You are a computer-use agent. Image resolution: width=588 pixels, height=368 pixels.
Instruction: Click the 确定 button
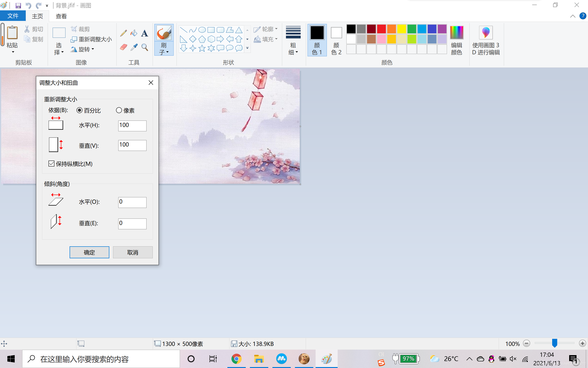[89, 252]
